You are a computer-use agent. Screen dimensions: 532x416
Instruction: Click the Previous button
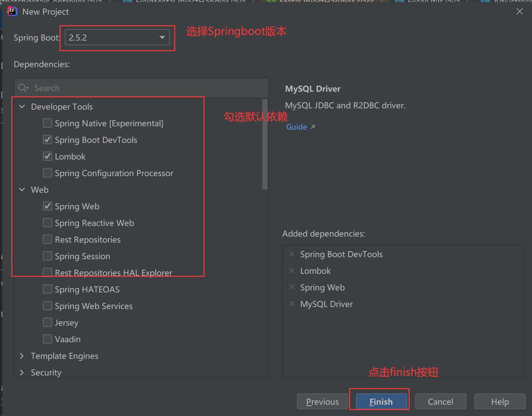(x=323, y=402)
